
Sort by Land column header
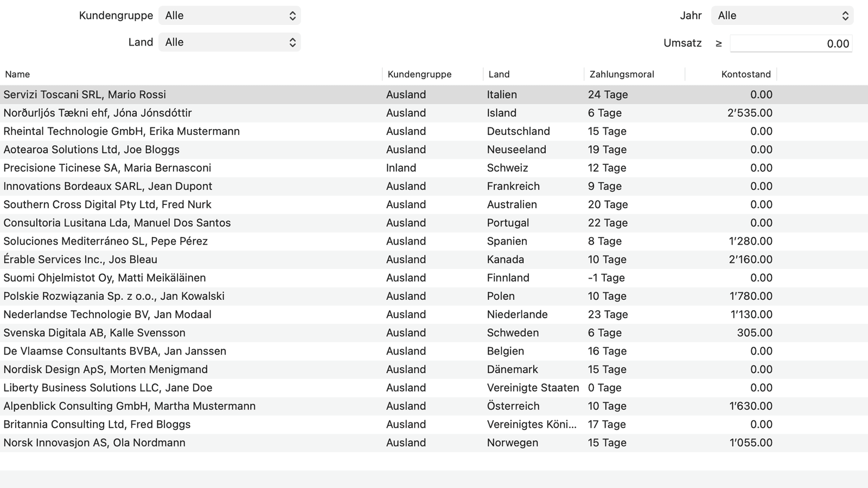[x=499, y=74]
